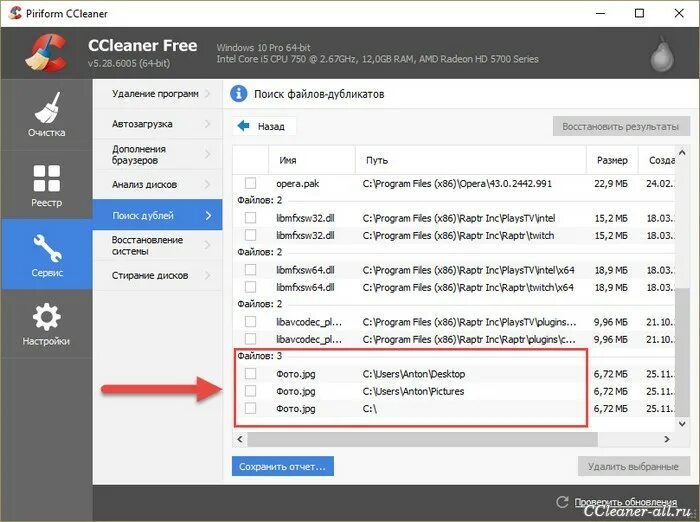Select path C:\Users\Anton\Desktop
Image resolution: width=700 pixels, height=522 pixels.
[414, 374]
